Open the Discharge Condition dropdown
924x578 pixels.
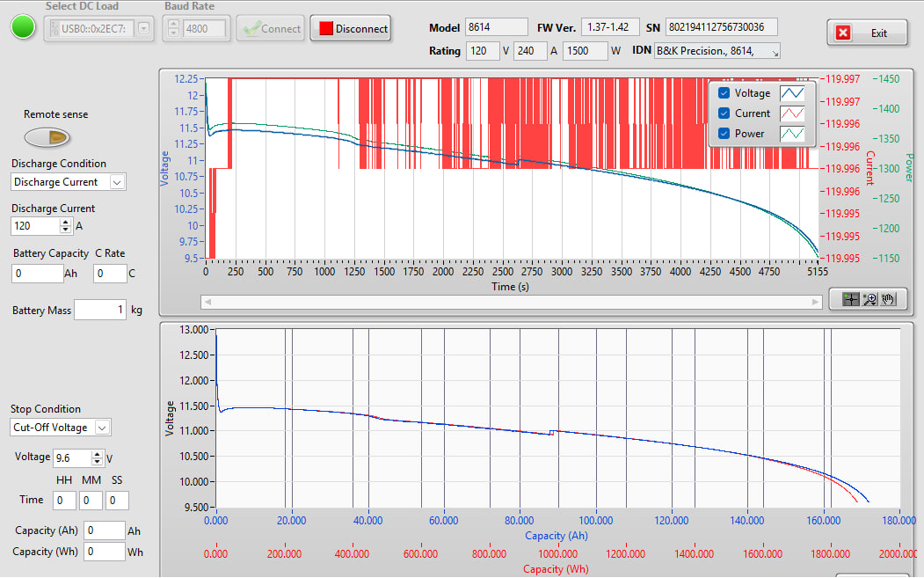click(x=117, y=182)
